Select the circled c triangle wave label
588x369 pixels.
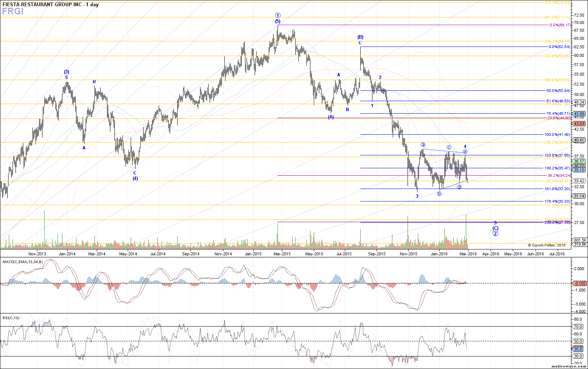tap(449, 148)
